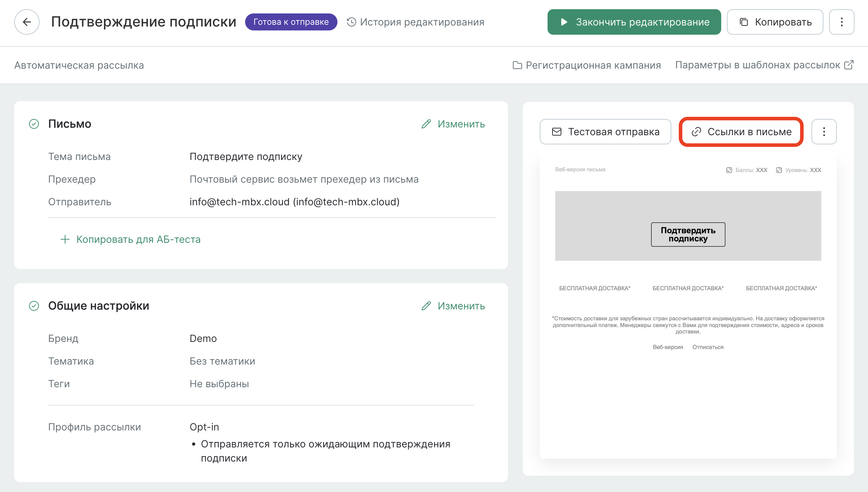
Task: Click the checkmark beside Общие настройки
Action: pos(34,306)
